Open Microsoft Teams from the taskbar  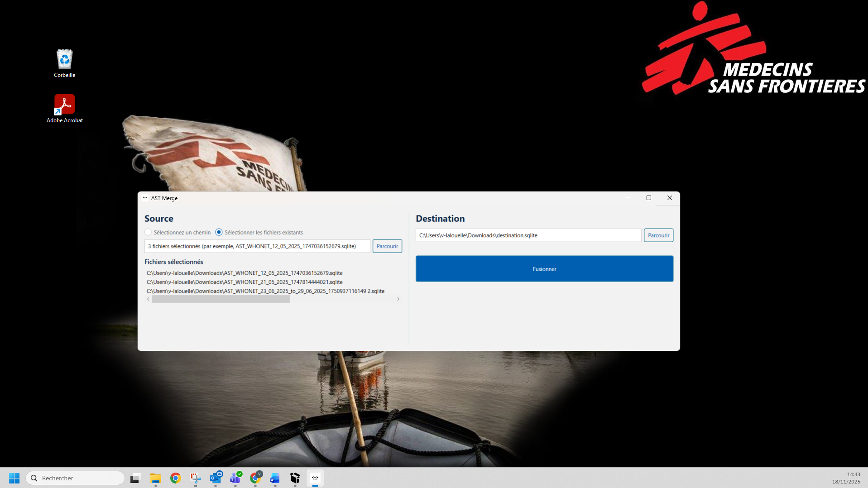[235, 478]
